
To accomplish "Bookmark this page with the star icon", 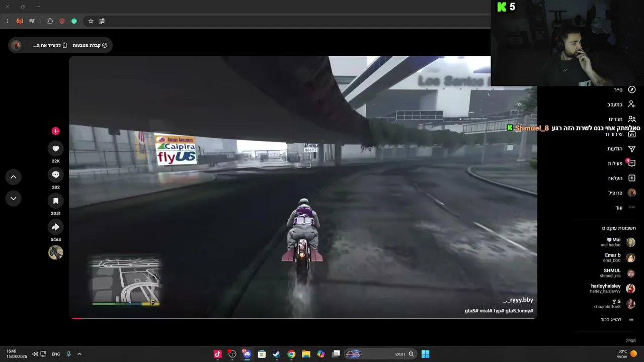I will pyautogui.click(x=91, y=21).
